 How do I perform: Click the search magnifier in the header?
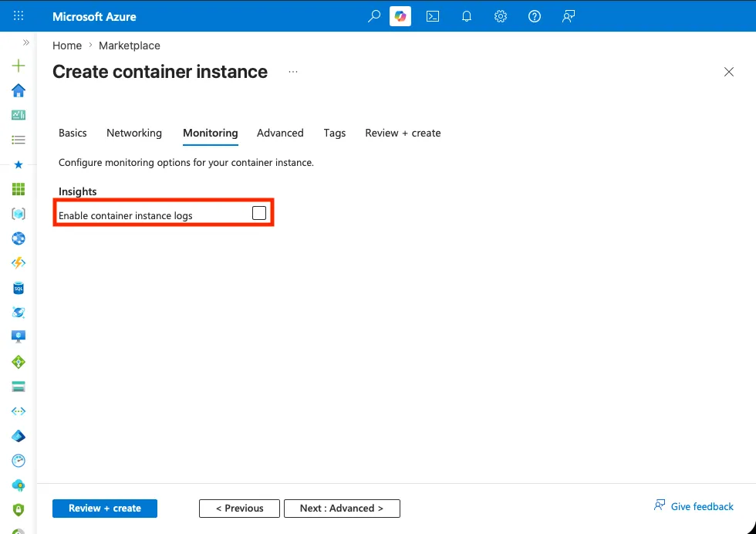[373, 16]
